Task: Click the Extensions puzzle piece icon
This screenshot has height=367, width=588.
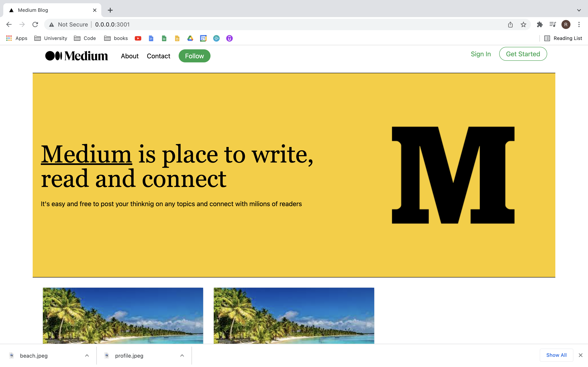Action: (540, 24)
